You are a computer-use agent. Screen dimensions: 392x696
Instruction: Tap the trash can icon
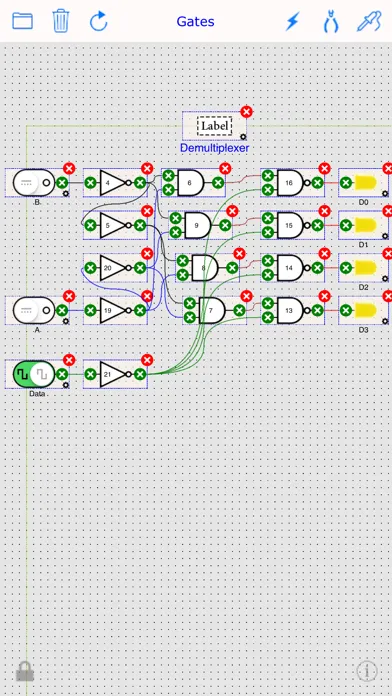click(61, 21)
